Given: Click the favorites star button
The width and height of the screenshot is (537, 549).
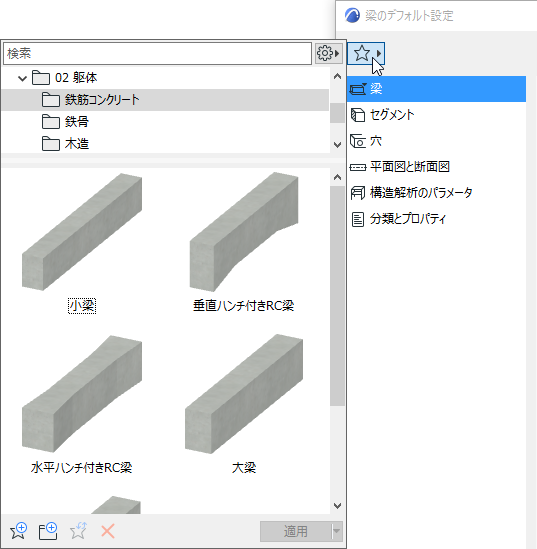Looking at the screenshot, I should pos(366,54).
